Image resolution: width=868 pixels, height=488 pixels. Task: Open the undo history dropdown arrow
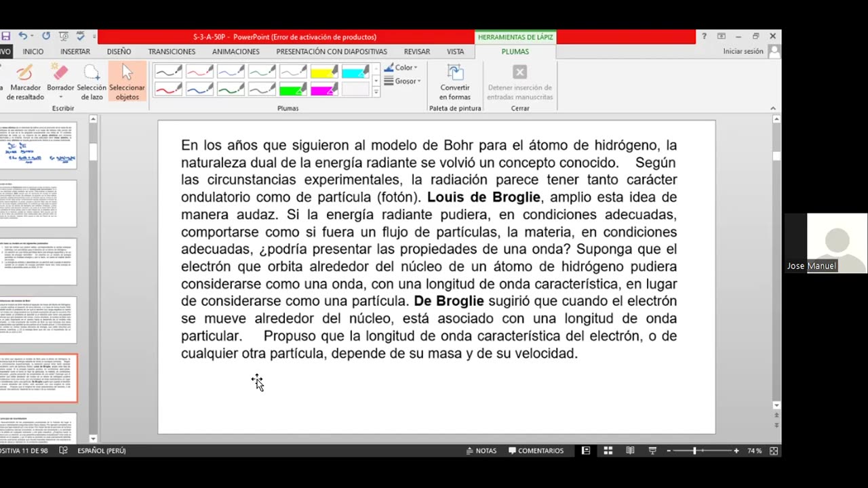click(x=31, y=36)
